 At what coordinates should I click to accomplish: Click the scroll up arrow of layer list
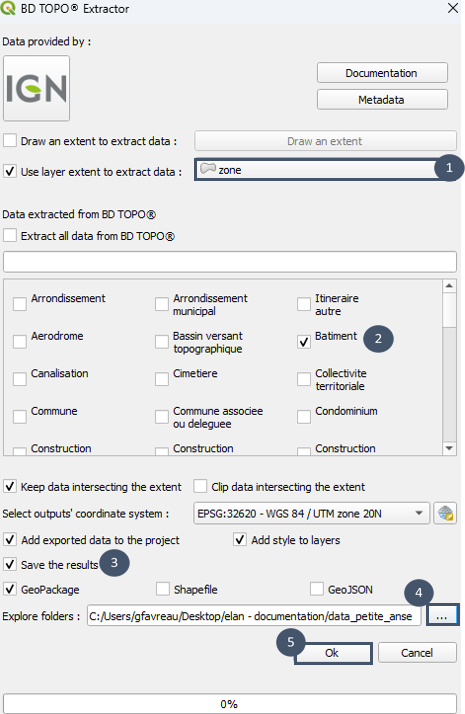449,286
